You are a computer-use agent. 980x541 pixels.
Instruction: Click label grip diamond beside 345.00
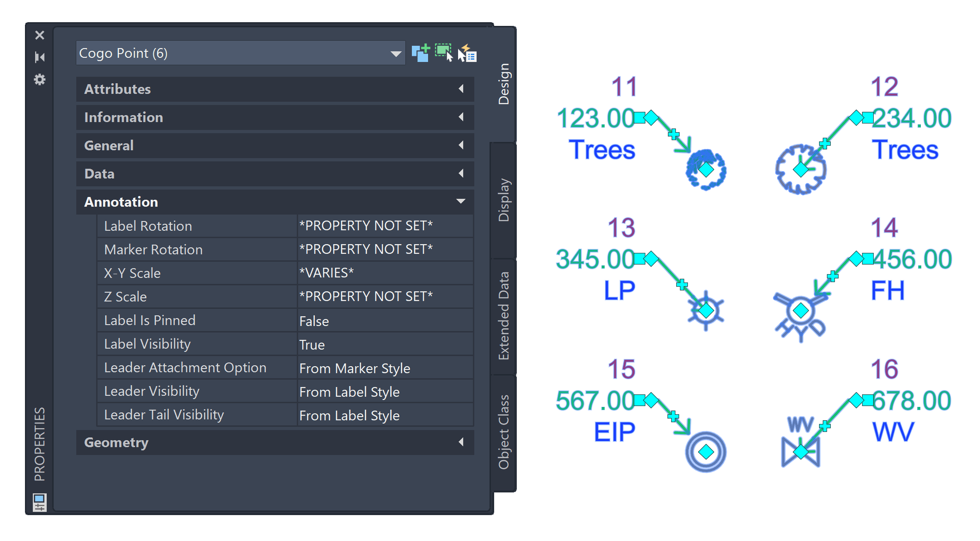651,258
